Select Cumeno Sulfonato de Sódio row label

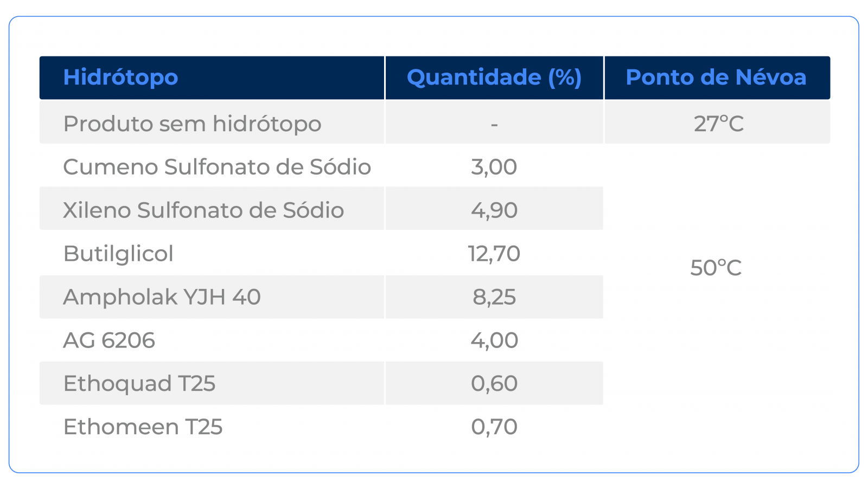point(216,167)
